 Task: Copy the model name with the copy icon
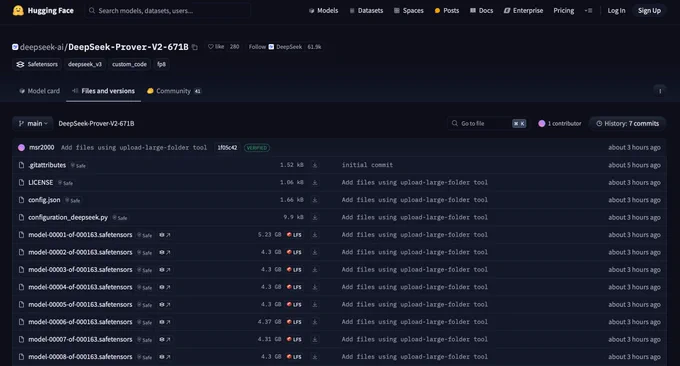(x=195, y=47)
